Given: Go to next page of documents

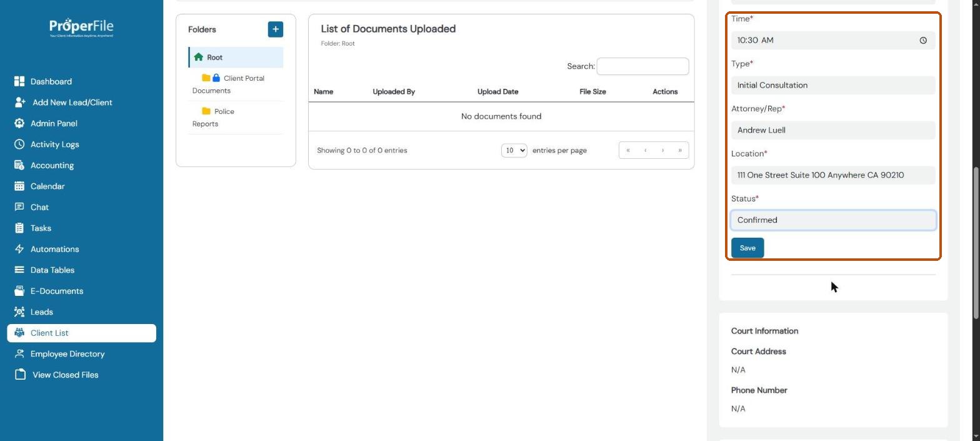Looking at the screenshot, I should pos(662,150).
